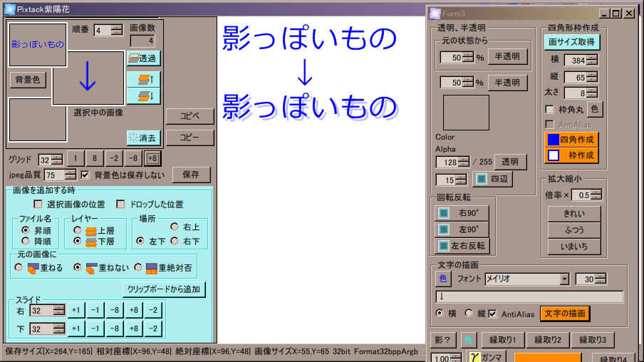Click クリップボードから追加 button
The width and height of the screenshot is (644, 362).
pyautogui.click(x=164, y=289)
